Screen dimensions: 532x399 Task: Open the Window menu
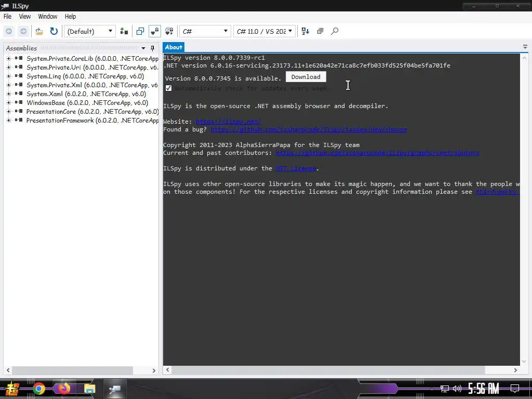47,16
